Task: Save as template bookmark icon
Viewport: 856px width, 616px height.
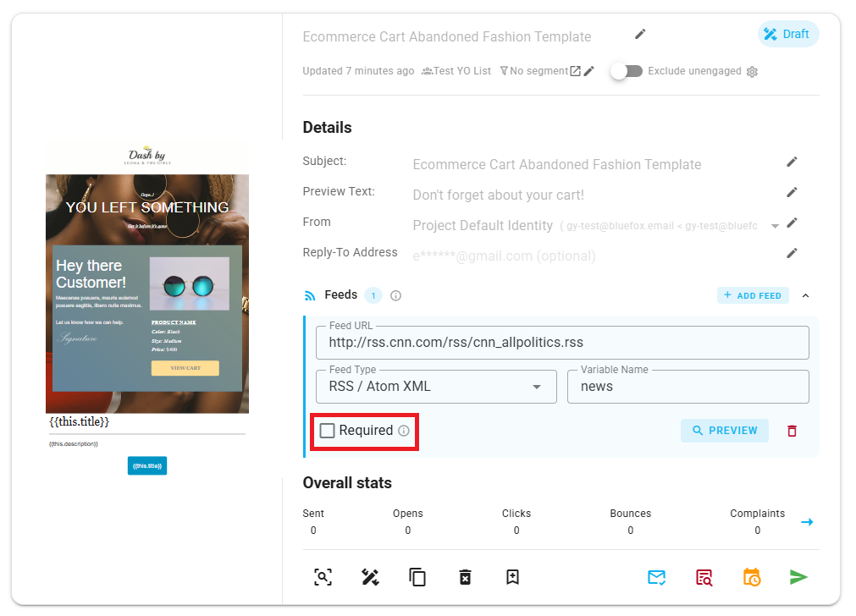Action: coord(512,577)
